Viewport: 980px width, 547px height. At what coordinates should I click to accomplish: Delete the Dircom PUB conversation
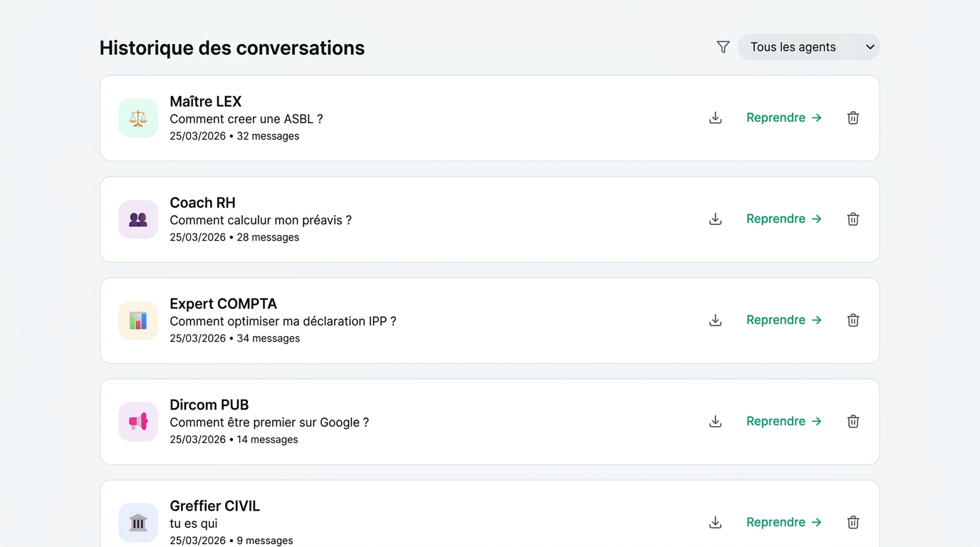click(x=853, y=422)
